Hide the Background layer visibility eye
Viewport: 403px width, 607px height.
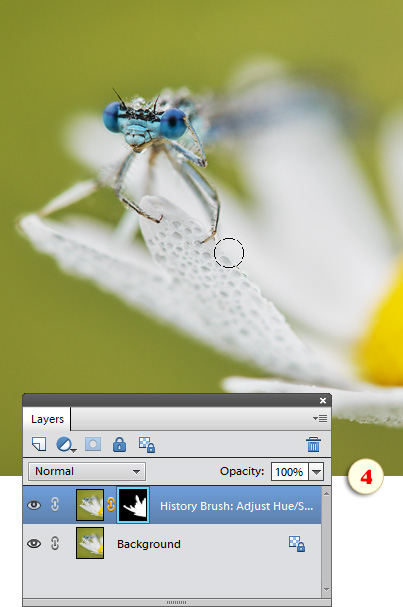[x=34, y=544]
